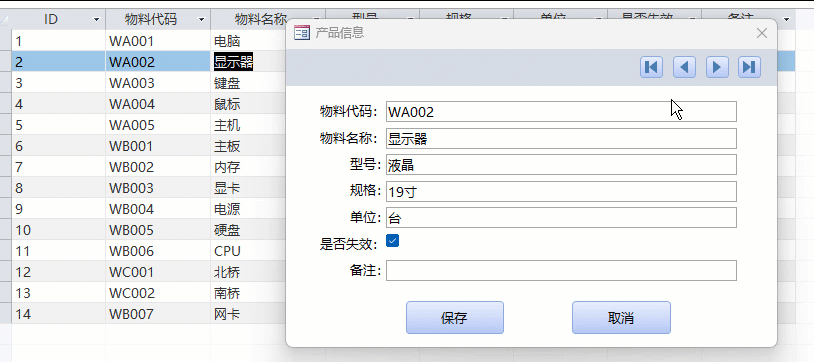Click the 主板 cell in table

[x=248, y=146]
